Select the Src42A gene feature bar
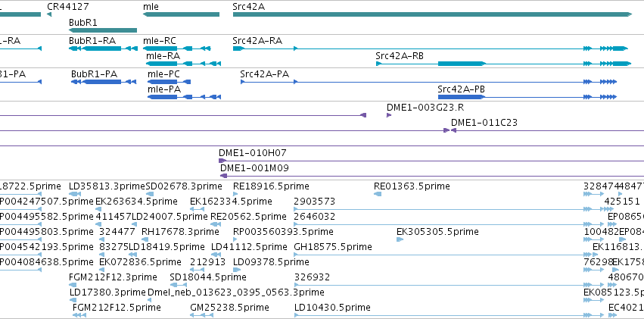The height and width of the screenshot is (319, 644). [x=432, y=14]
